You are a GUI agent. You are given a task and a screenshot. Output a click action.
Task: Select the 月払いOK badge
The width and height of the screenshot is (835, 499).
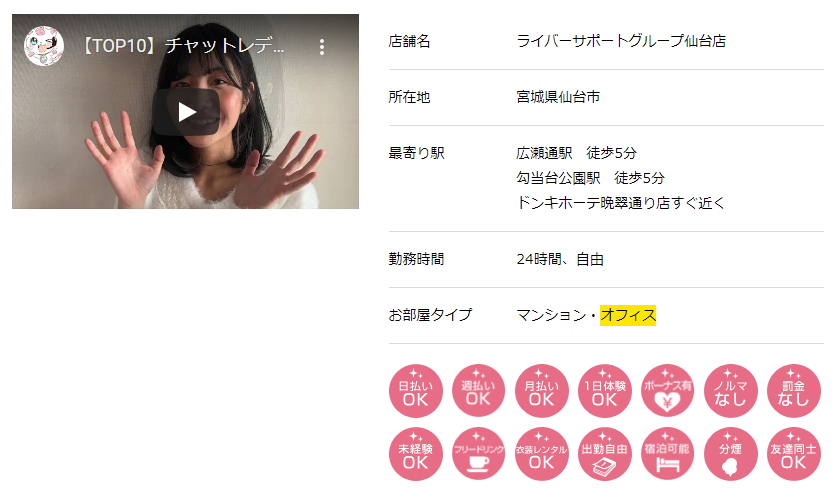542,391
